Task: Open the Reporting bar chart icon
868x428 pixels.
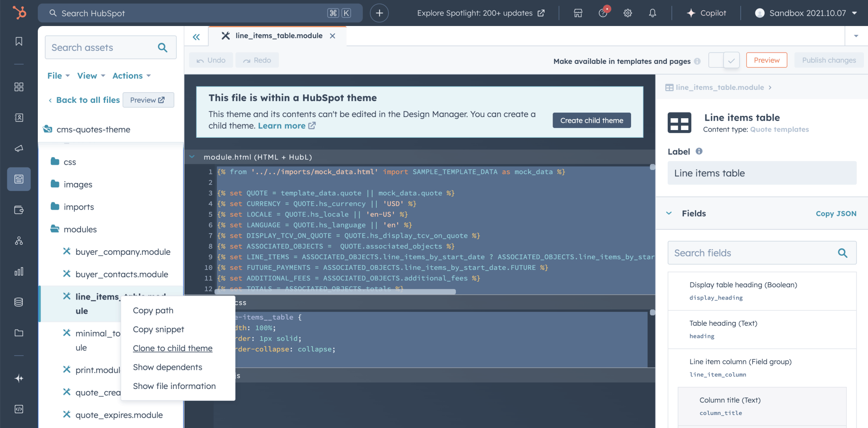Action: point(19,271)
